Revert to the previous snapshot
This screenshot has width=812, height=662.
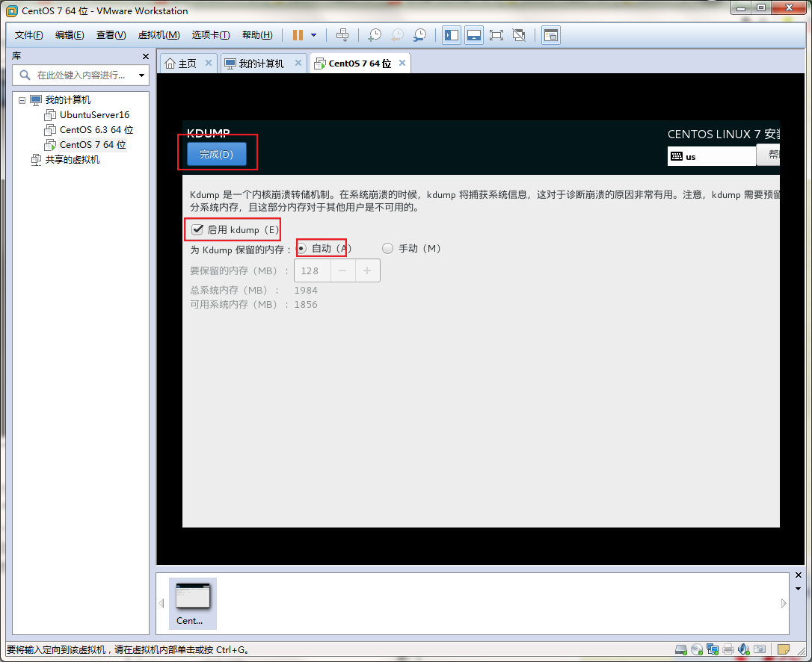397,35
